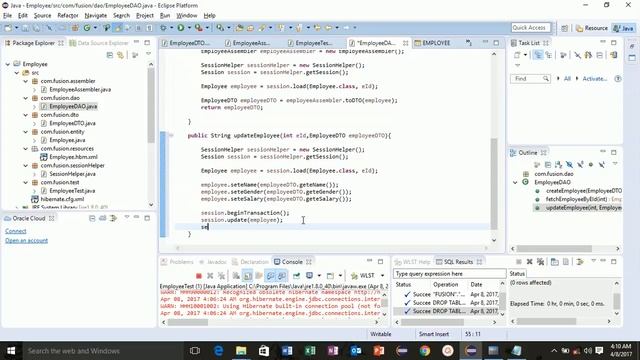Click Collapse All icon in Task List
This screenshot has height=360, width=640.
click(x=600, y=55)
